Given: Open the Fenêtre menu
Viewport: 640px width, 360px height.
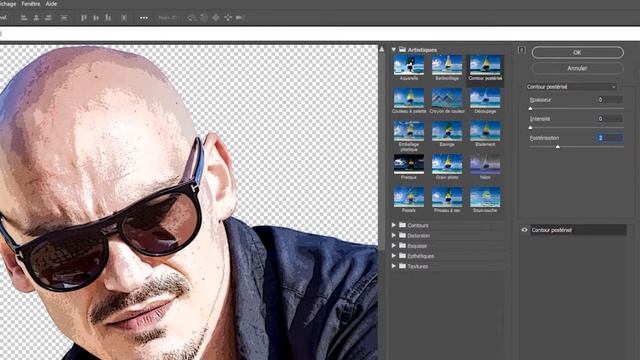Looking at the screenshot, I should (x=31, y=4).
